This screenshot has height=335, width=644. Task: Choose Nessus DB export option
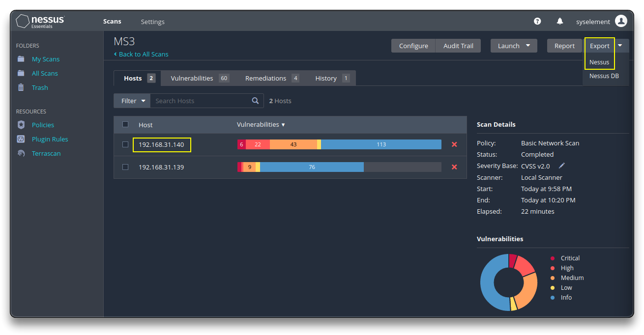click(604, 76)
